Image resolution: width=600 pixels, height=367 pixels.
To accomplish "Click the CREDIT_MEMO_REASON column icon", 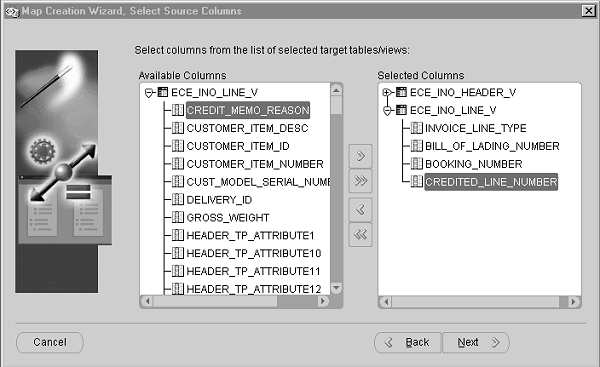I will click(178, 110).
